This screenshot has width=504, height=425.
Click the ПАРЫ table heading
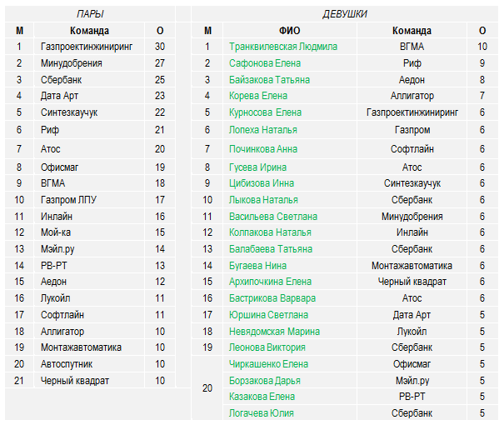(x=90, y=14)
